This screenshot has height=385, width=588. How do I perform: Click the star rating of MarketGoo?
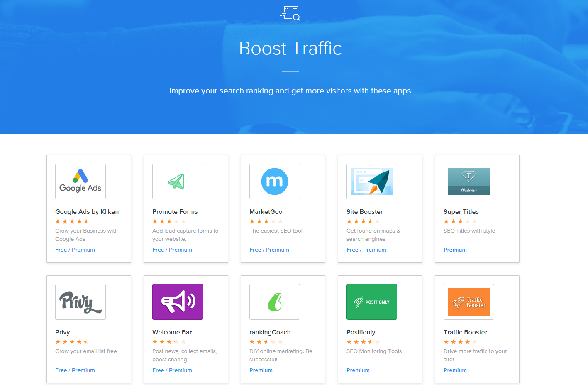pos(266,221)
